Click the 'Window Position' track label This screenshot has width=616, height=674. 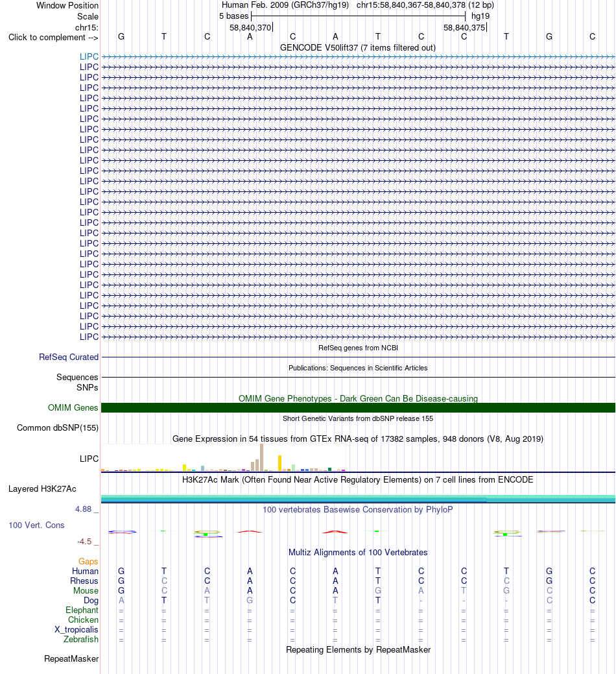pyautogui.click(x=67, y=6)
